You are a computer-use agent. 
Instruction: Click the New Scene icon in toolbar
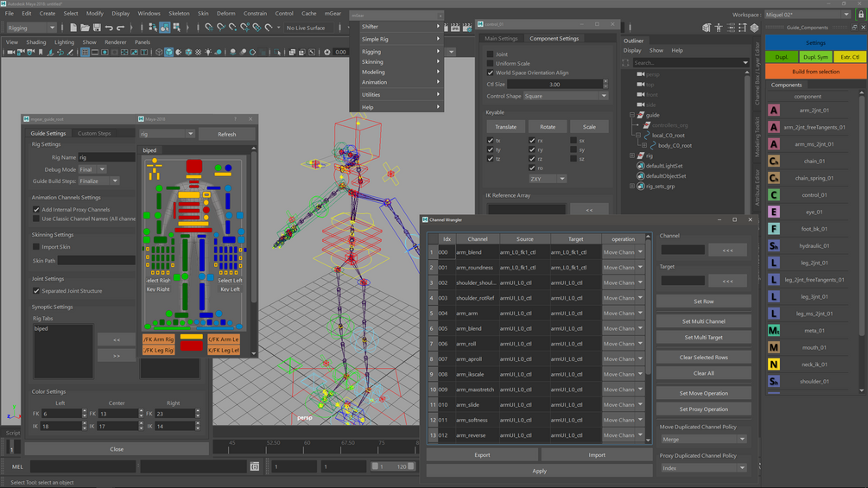coord(73,28)
